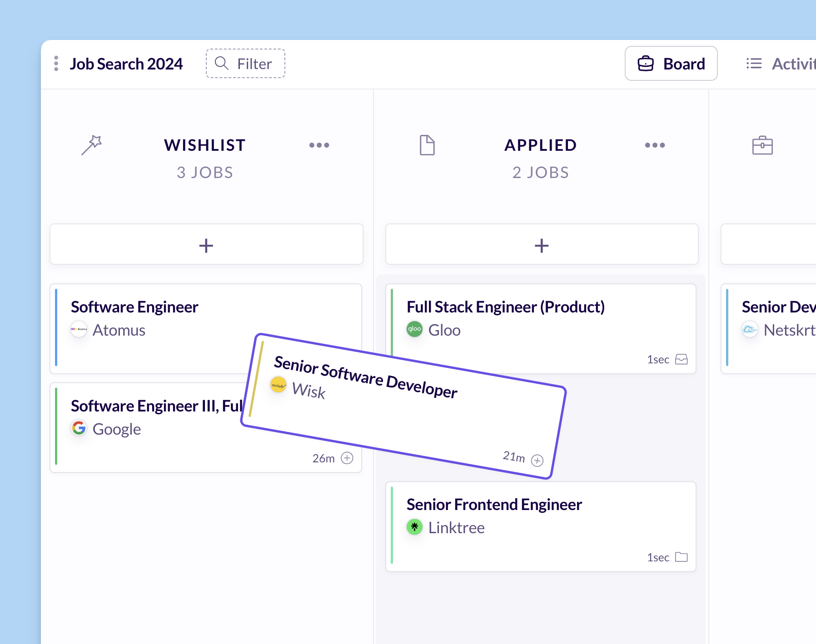816x644 pixels.
Task: Click the plus circle icon on Google card
Action: pos(347,458)
